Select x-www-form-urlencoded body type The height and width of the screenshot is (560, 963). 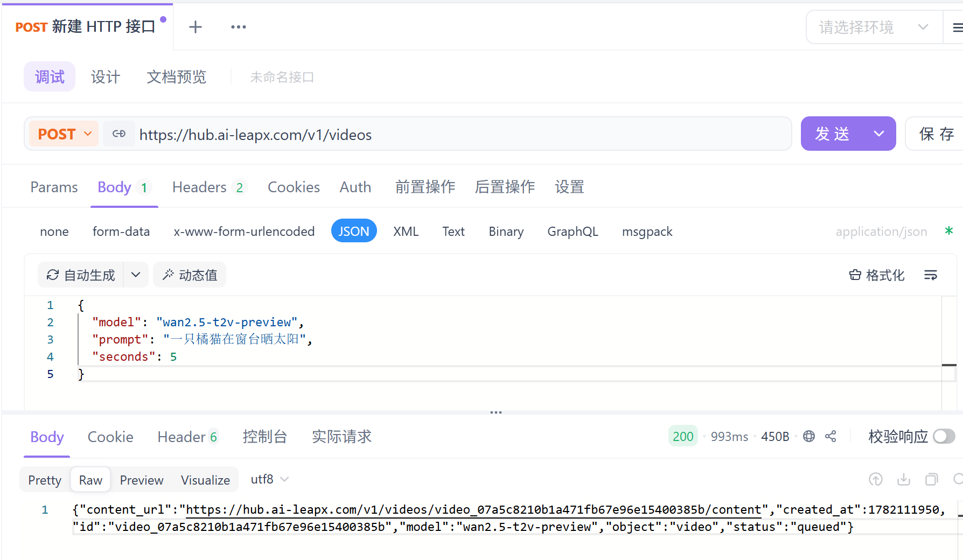click(244, 232)
